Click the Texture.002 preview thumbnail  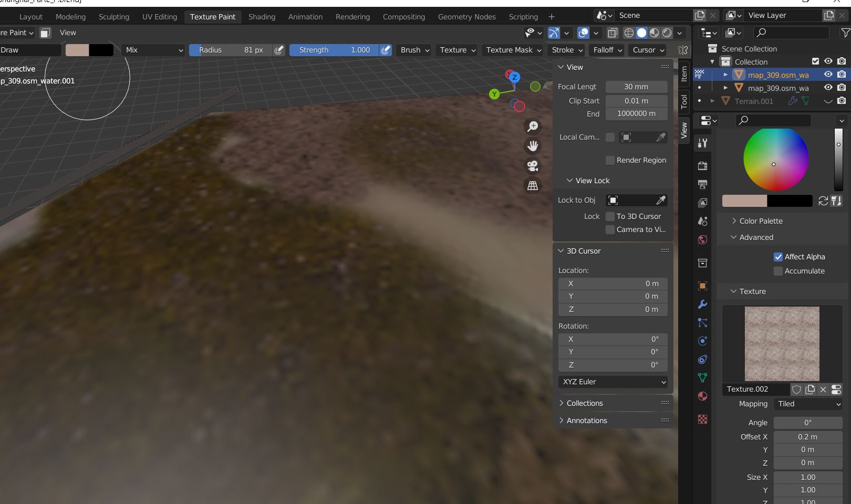[782, 344]
